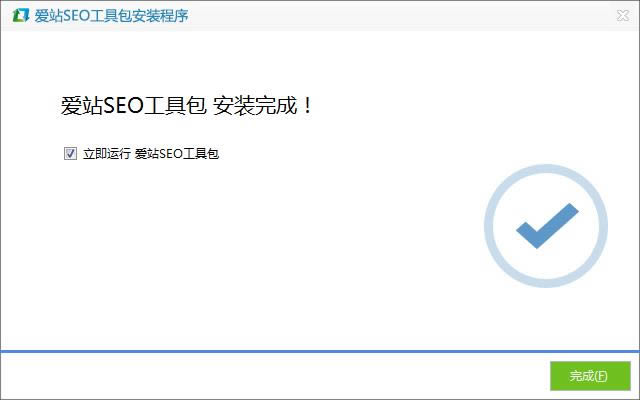Screen dimensions: 640x400
Task: Click the word 立即运行 beside the checkbox
Action: [x=107, y=154]
